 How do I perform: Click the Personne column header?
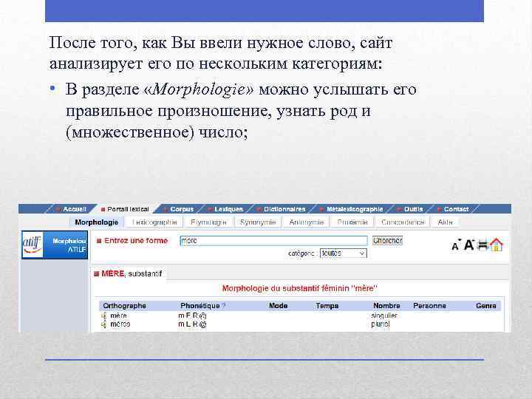point(429,306)
